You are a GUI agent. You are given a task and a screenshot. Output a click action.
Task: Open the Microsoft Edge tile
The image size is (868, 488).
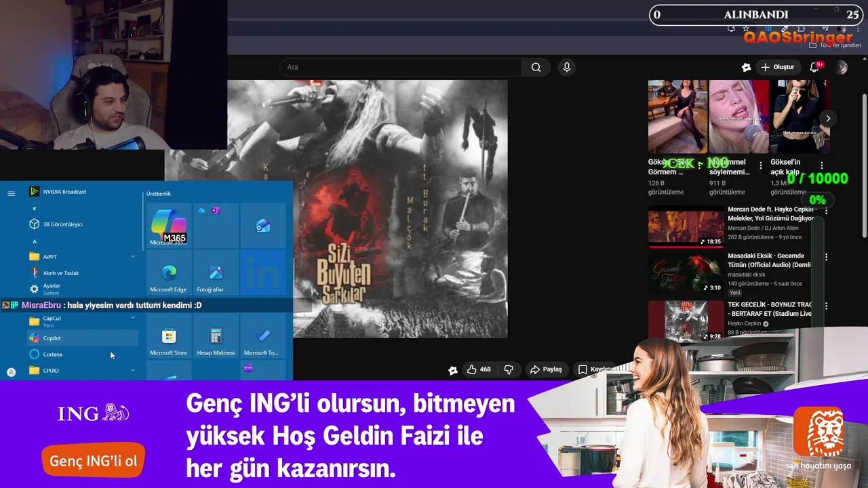coord(169,273)
